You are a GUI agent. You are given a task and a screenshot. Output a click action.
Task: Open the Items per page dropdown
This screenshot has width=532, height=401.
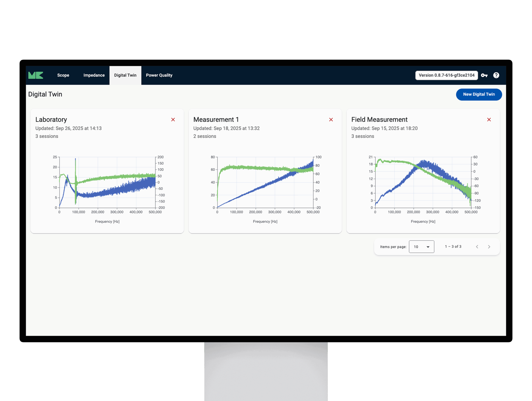tap(421, 247)
